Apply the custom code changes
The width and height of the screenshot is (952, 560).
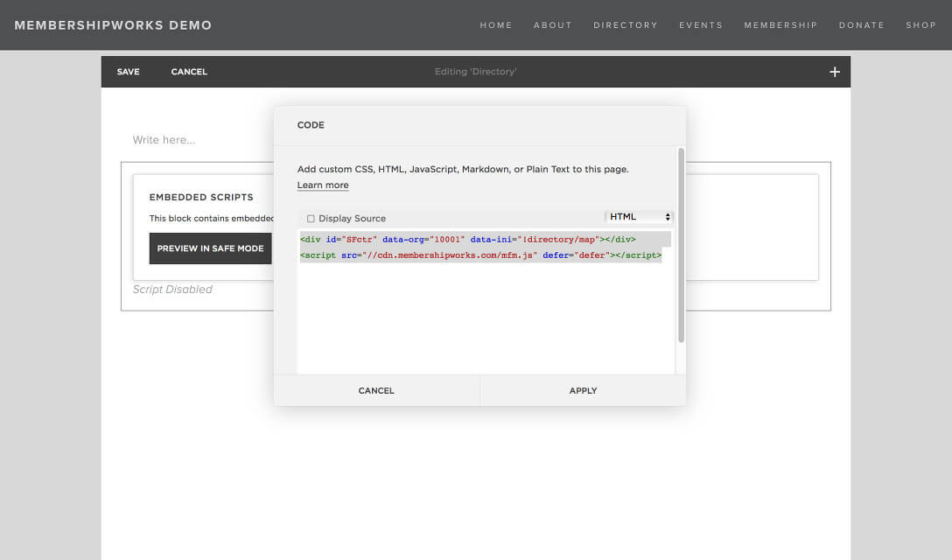[583, 390]
